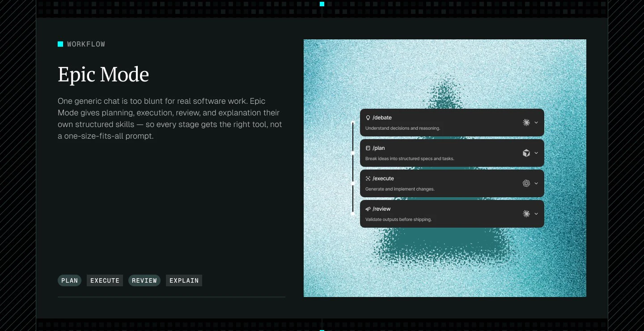Expand the /debate card chevron
The image size is (644, 331).
coord(536,123)
